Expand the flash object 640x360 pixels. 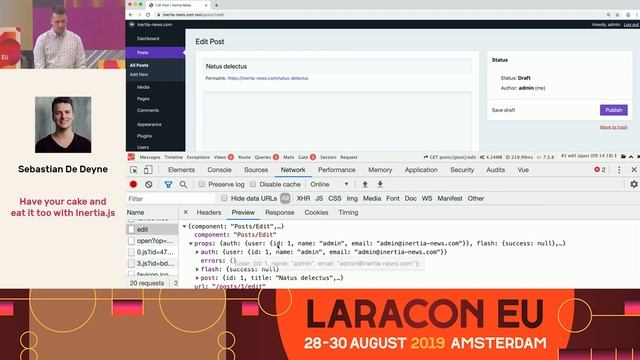197,269
